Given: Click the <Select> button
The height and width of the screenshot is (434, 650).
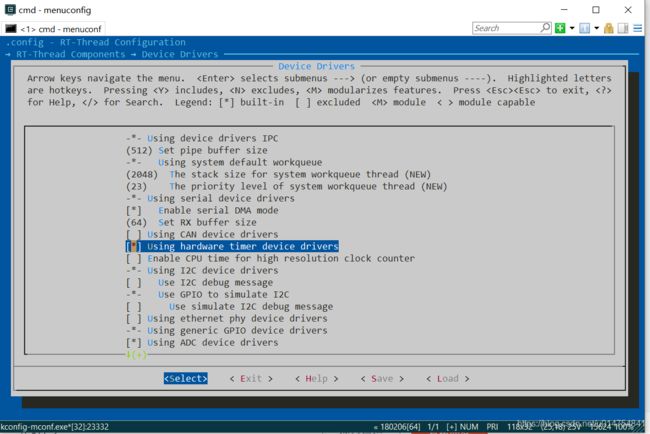Looking at the screenshot, I should coord(186,378).
